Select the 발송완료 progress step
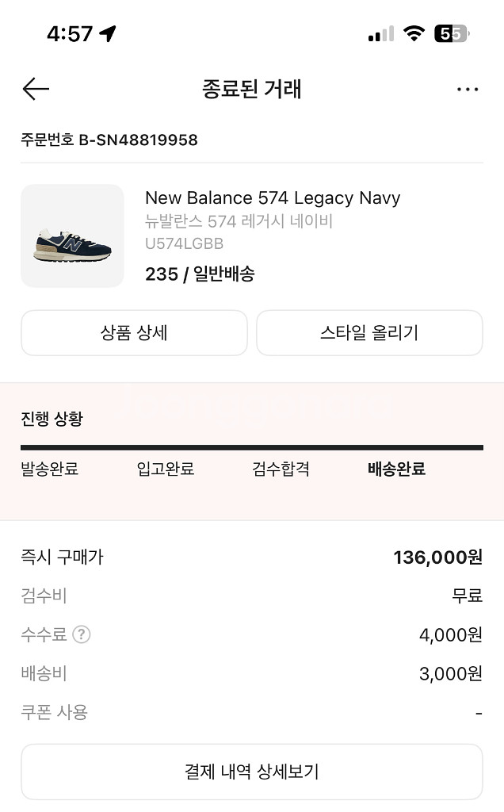This screenshot has height=812, width=504. [x=49, y=469]
